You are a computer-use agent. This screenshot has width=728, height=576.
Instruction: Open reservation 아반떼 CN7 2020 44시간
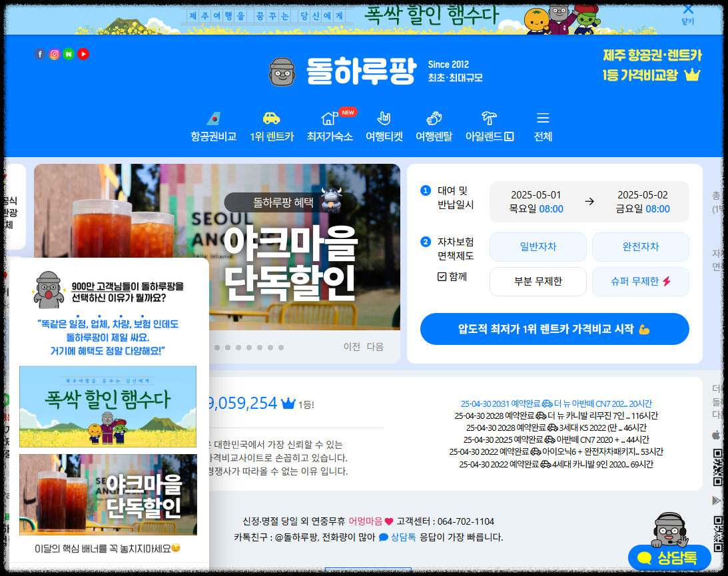(556, 440)
